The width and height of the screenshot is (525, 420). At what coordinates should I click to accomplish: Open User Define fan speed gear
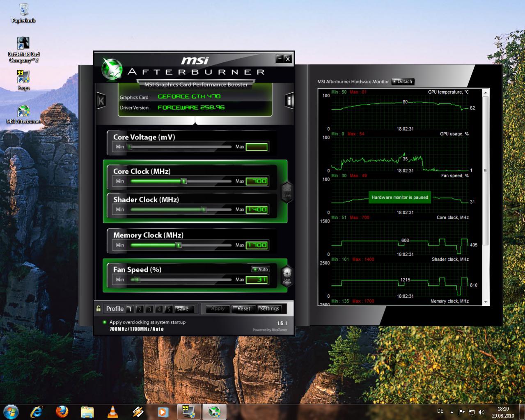point(287,276)
